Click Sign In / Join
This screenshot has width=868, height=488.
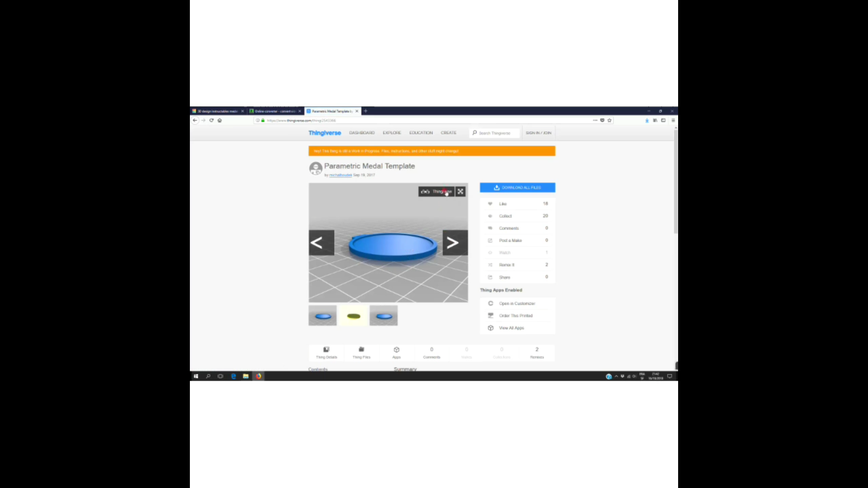pos(538,133)
